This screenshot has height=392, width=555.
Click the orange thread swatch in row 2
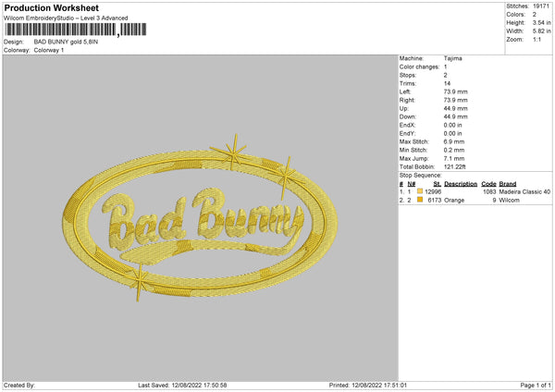tap(420, 200)
